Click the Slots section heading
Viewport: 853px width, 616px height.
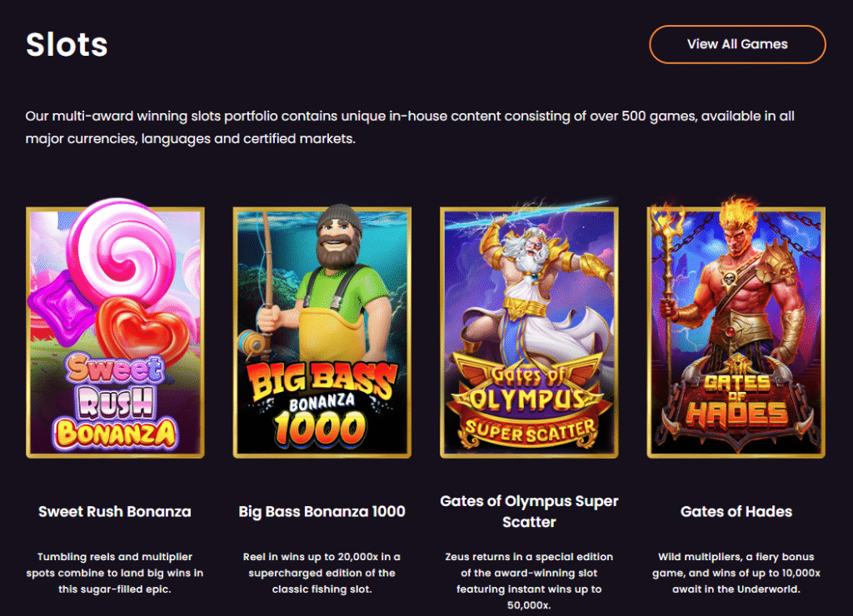[x=67, y=44]
